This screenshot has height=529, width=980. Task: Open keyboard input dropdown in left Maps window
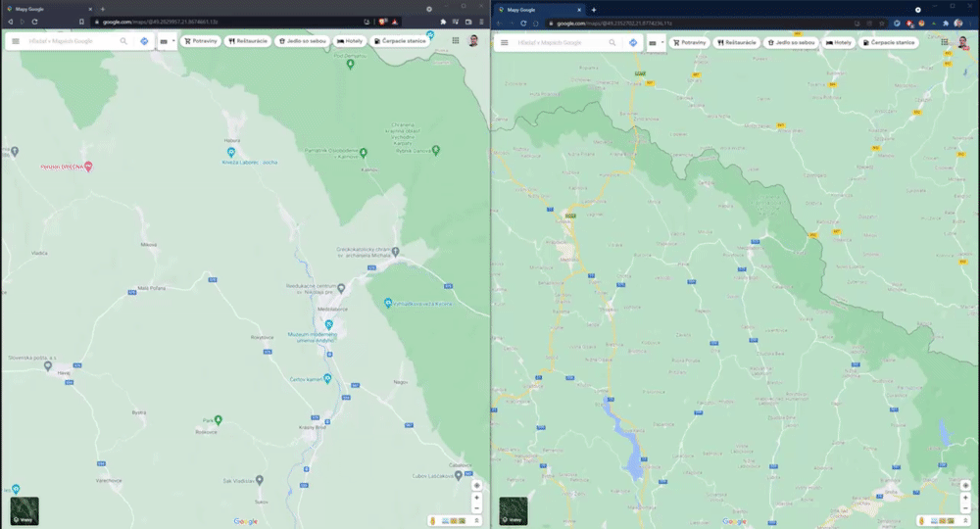point(167,41)
